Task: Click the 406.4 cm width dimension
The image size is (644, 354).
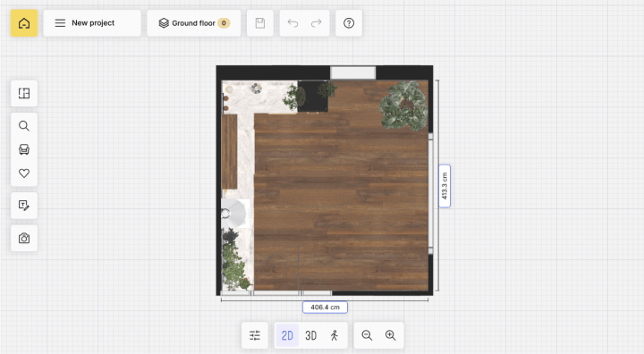Action: (x=325, y=308)
